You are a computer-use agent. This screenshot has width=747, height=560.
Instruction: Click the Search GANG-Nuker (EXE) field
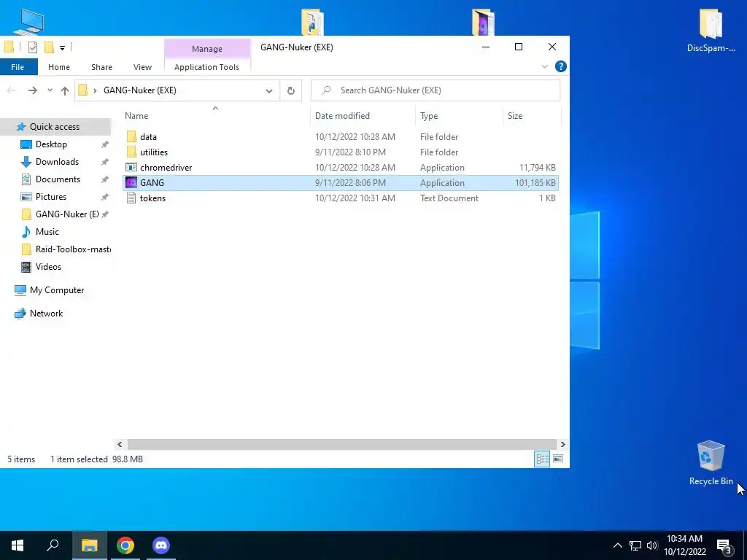[436, 90]
